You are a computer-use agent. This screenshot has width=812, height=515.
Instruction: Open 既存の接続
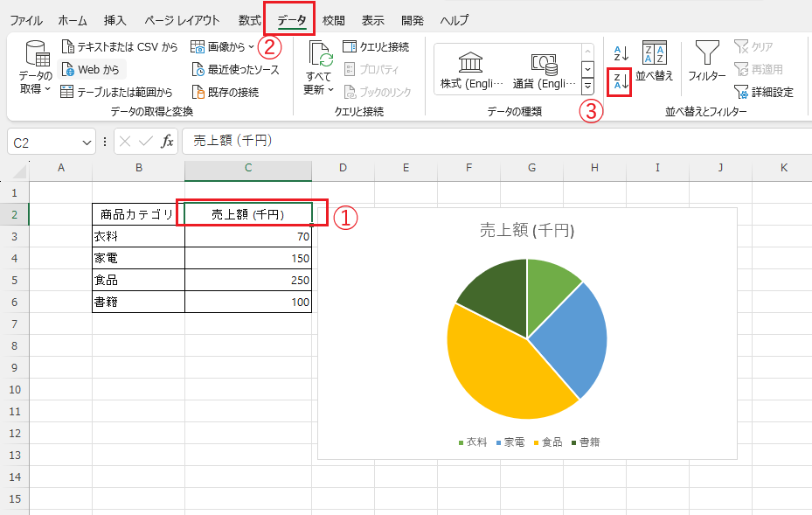(226, 92)
